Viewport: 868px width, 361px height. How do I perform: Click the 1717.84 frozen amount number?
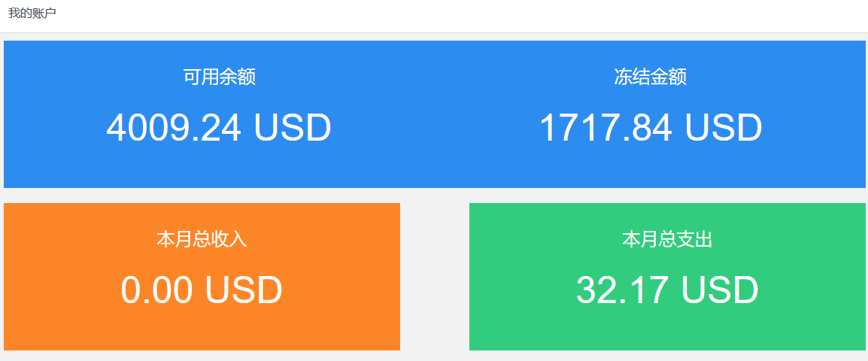point(606,127)
